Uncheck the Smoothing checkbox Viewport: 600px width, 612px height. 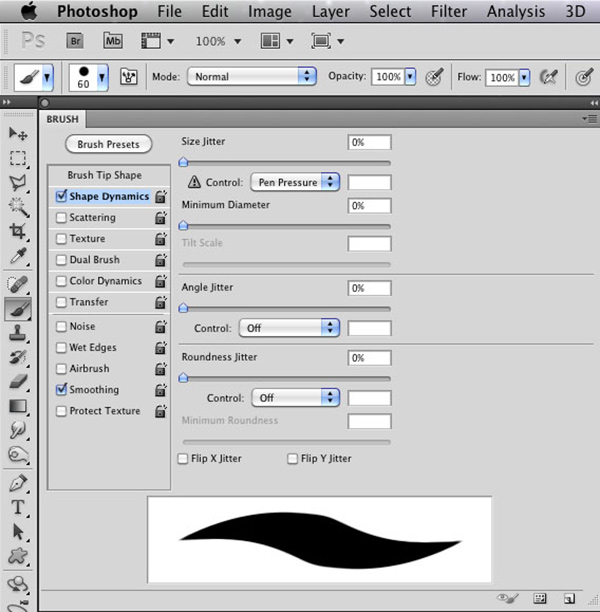click(x=61, y=389)
